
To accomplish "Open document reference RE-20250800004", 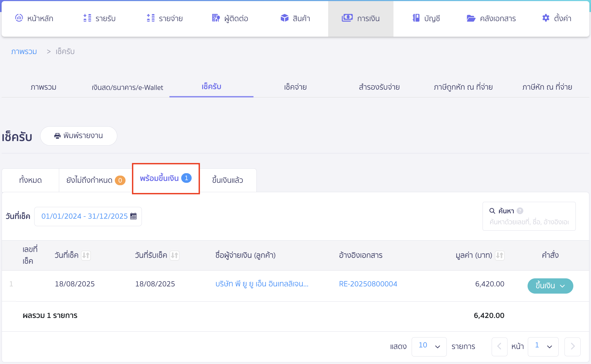I will coord(368,284).
